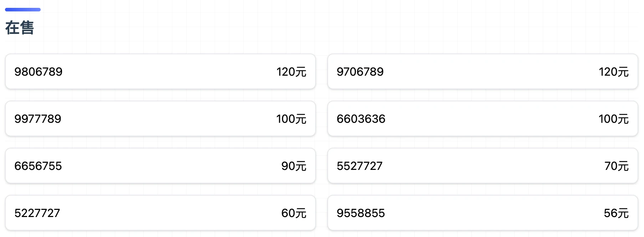Open the 5227727 listing card
Viewport: 644px width, 237px height.
tap(160, 213)
